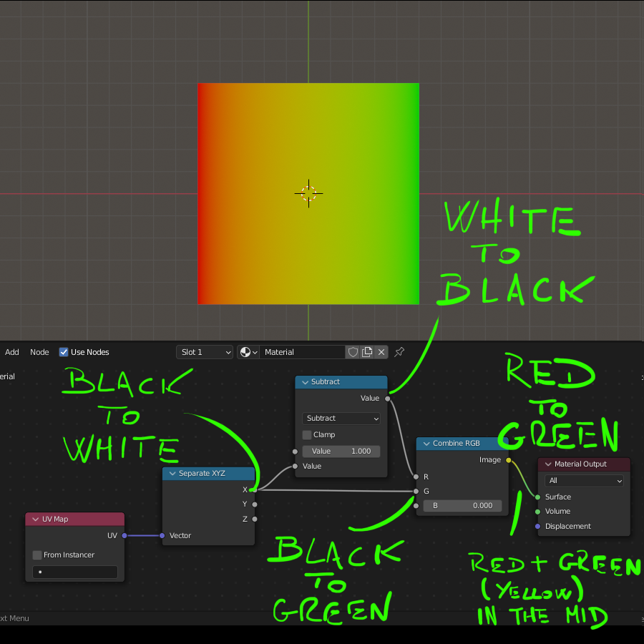Click the Subtract node title
Image resolution: width=644 pixels, height=644 pixels.
326,382
